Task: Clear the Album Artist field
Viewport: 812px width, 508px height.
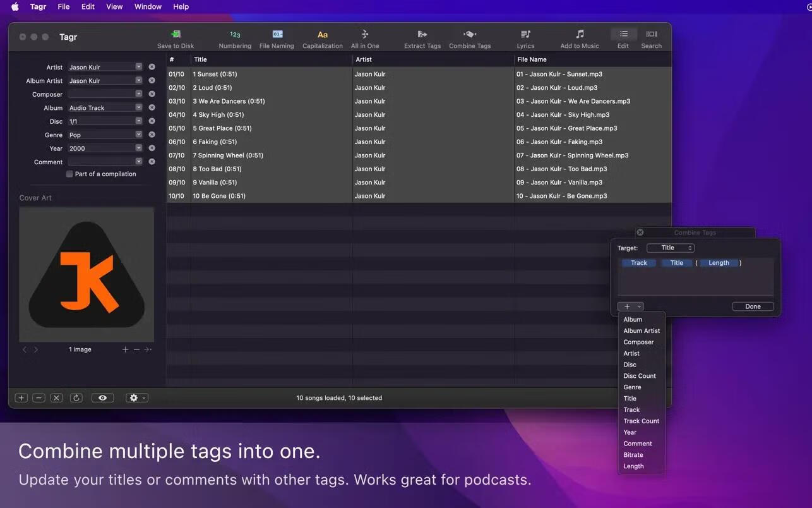Action: click(x=152, y=80)
